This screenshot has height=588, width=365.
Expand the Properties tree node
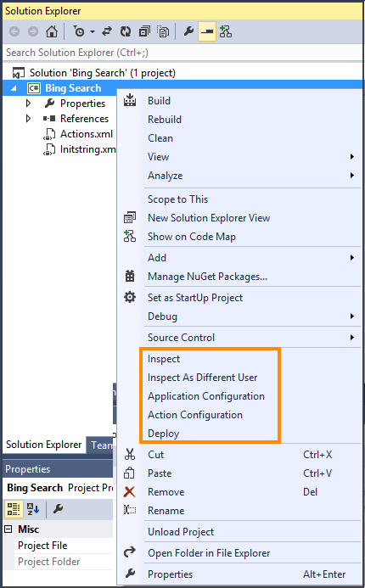point(29,104)
